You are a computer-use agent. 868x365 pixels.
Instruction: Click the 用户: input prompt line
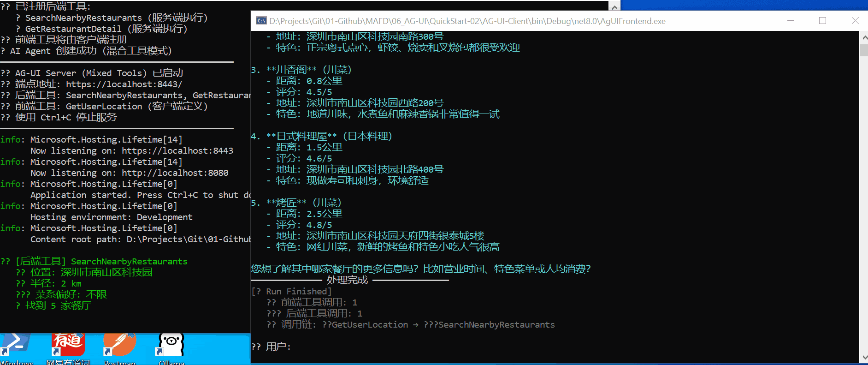[271, 347]
